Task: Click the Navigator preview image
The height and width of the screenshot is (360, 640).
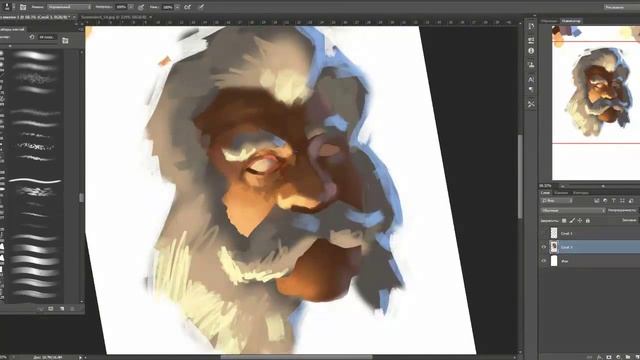Action: tap(596, 102)
